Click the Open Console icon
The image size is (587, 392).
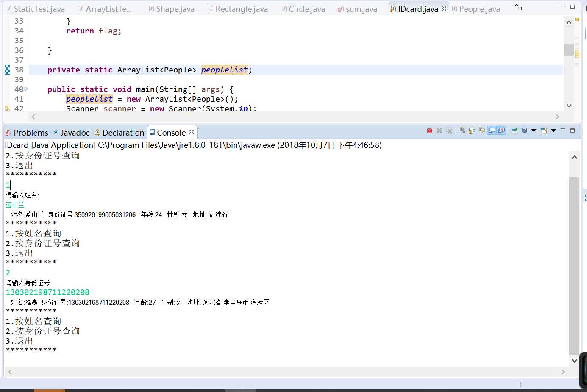[544, 131]
